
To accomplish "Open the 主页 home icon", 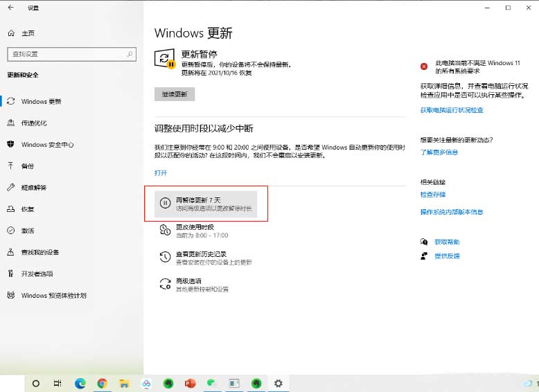I will (x=11, y=33).
